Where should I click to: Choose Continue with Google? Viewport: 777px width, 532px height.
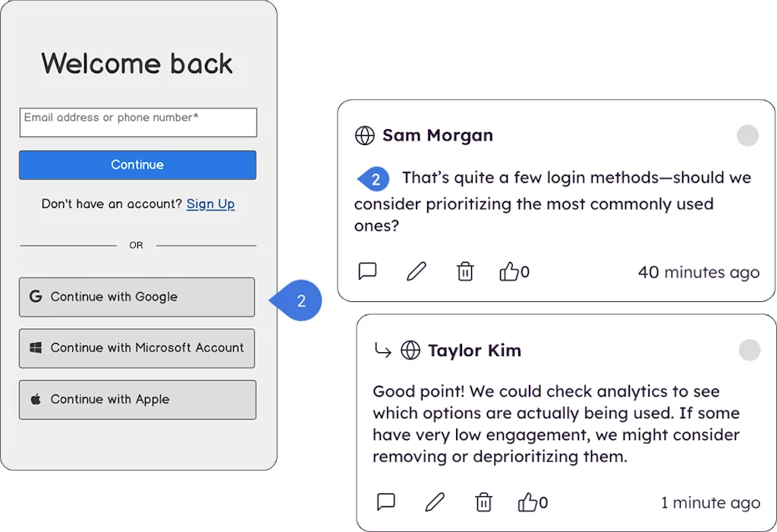137,297
